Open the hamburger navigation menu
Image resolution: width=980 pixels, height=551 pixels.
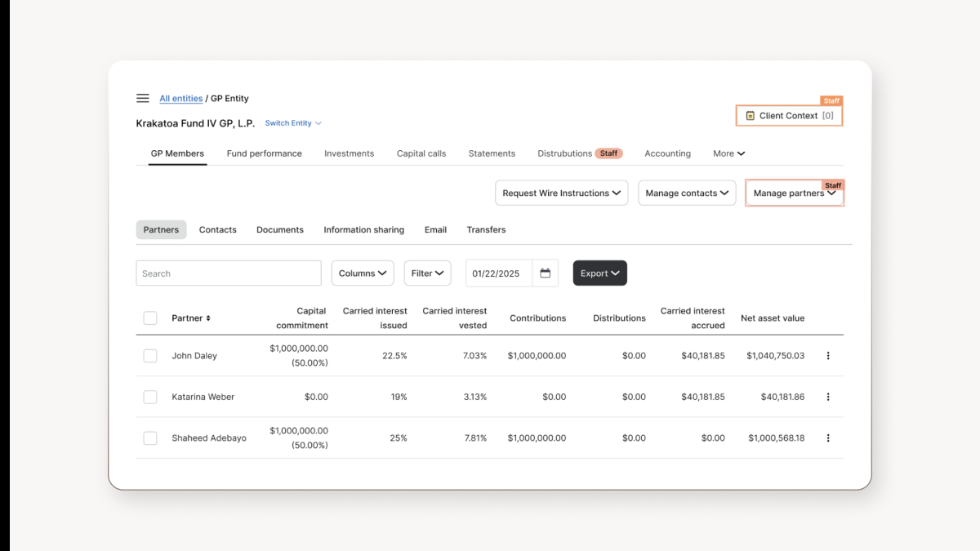142,97
